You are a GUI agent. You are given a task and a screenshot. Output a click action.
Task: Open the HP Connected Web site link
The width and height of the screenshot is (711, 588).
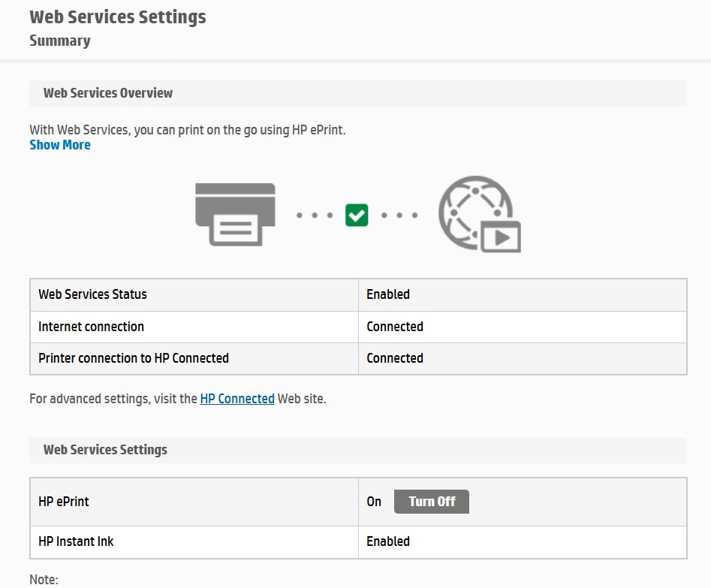[x=237, y=398]
